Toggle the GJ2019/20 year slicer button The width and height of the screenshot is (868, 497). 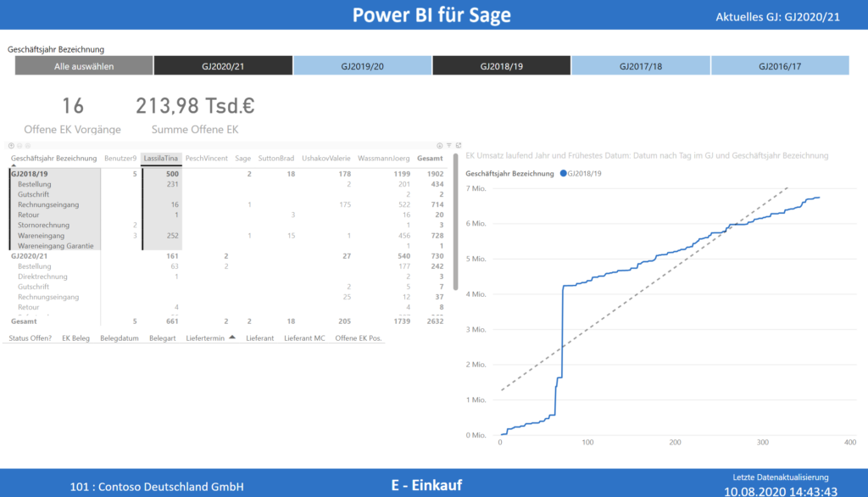(x=363, y=64)
